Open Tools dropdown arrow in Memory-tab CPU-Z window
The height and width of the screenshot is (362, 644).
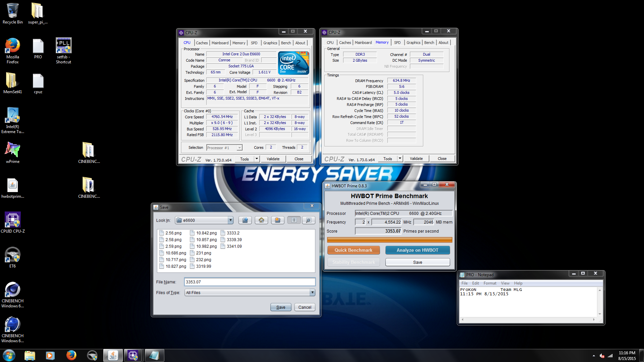coord(400,159)
